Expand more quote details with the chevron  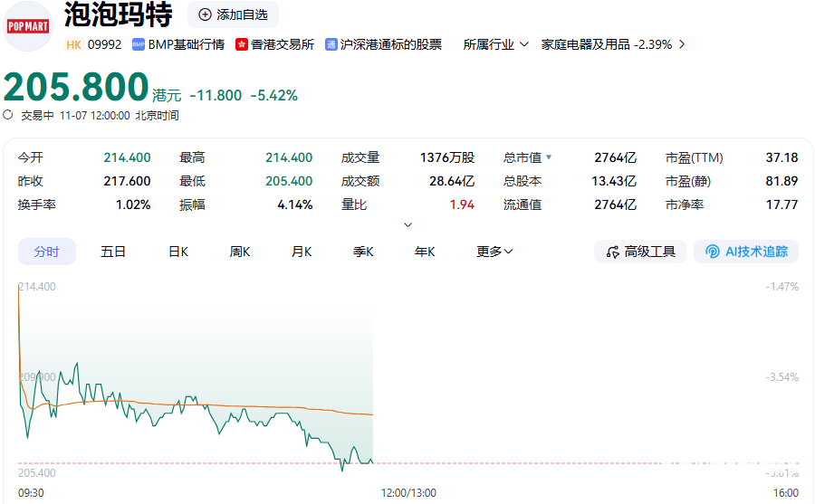click(x=407, y=224)
